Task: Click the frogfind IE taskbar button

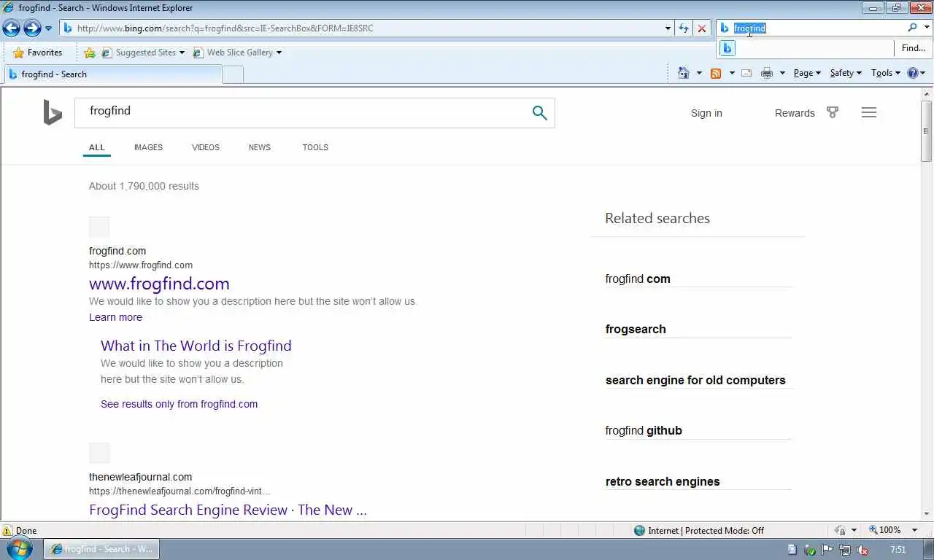Action: (101, 549)
